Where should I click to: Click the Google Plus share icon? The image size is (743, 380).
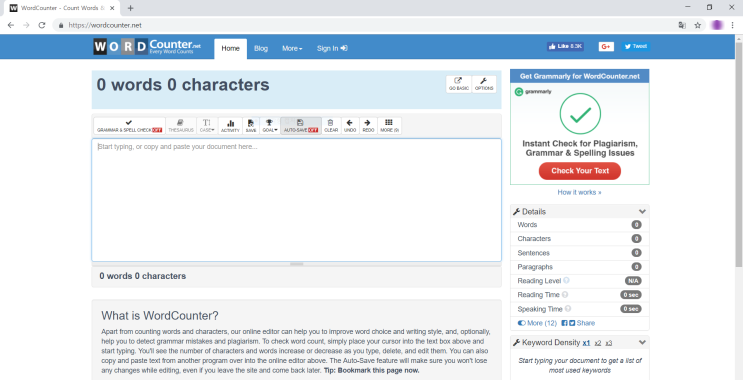[606, 46]
